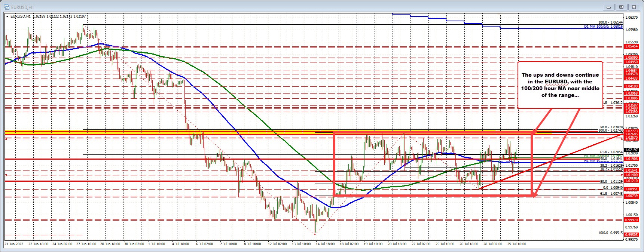Click the Fibonacci label 38.2 - 1.01629

[611, 165]
